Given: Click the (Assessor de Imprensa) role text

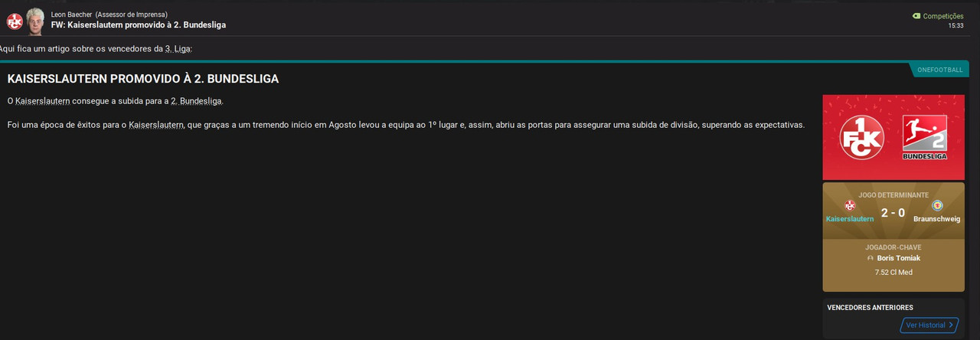Looking at the screenshot, I should tap(132, 15).
